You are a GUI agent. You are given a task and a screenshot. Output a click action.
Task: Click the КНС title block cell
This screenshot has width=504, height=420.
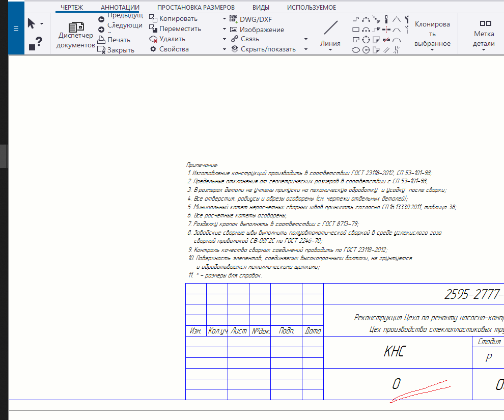394,352
